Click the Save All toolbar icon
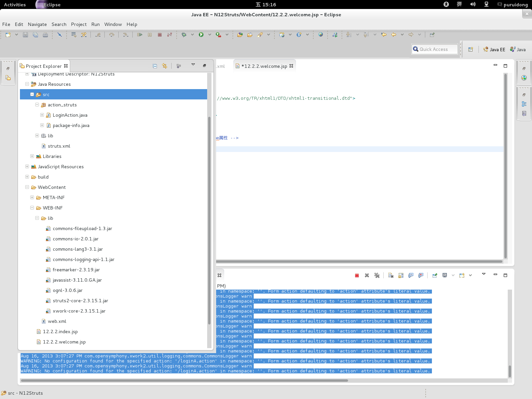This screenshot has width=532, height=399. [35, 35]
